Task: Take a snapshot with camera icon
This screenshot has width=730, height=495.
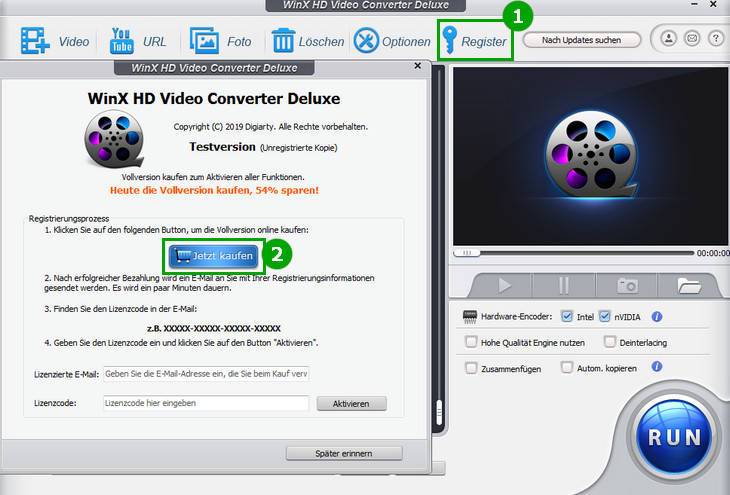Action: click(627, 285)
